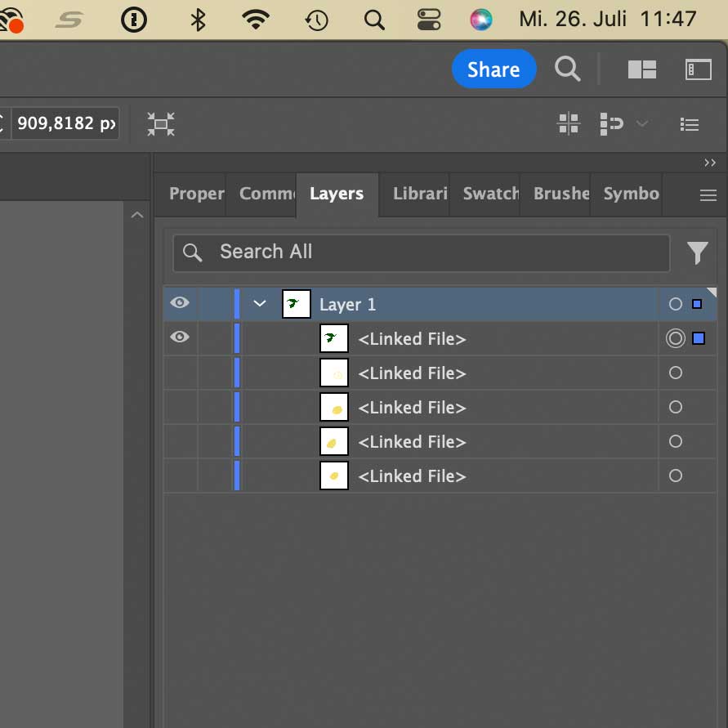Click the Search All layers field
728x728 pixels.
[421, 252]
